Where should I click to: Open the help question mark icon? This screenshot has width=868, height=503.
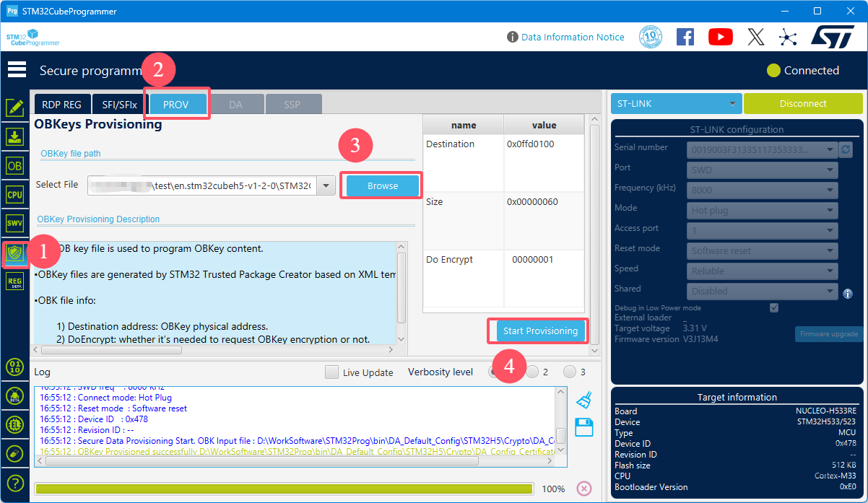pyautogui.click(x=15, y=483)
